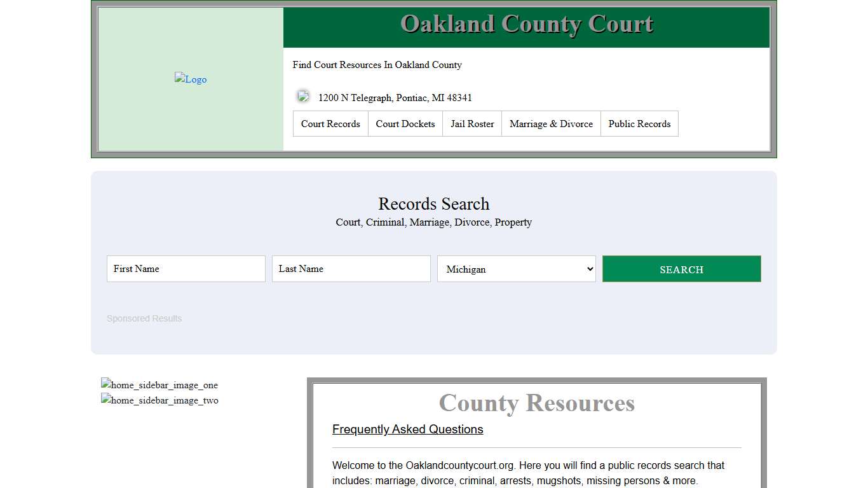The width and height of the screenshot is (868, 488).
Task: Visit the Public Records section
Action: point(639,123)
